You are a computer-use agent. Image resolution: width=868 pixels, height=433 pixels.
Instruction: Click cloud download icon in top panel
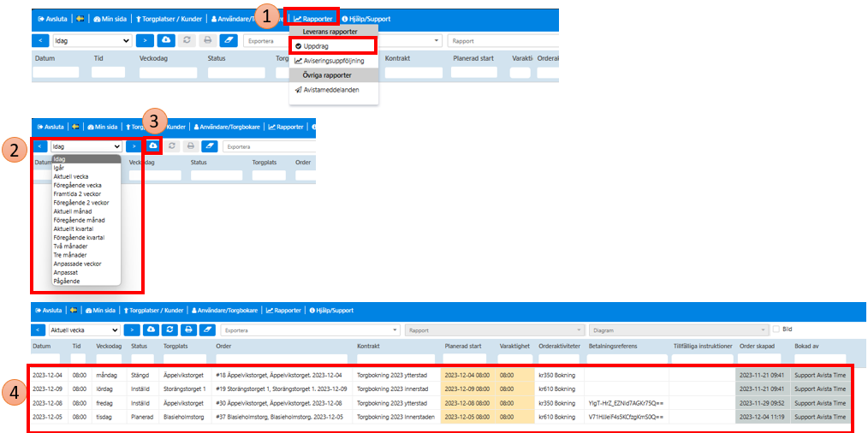167,40
